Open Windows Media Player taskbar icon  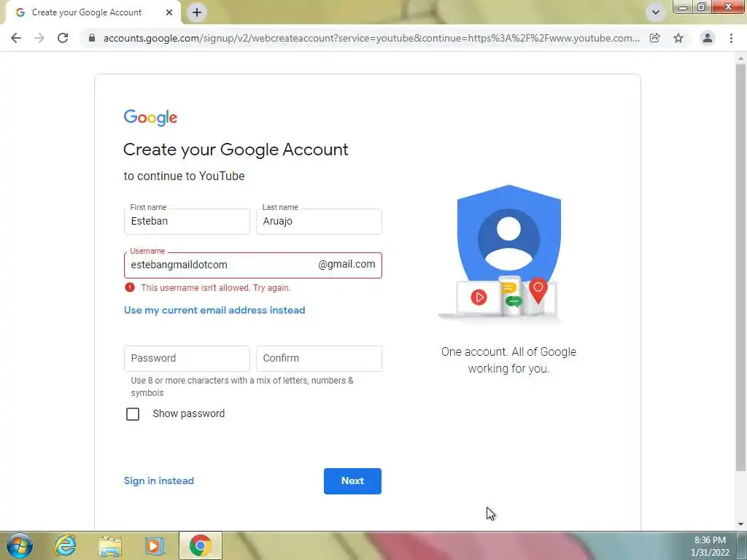(154, 545)
